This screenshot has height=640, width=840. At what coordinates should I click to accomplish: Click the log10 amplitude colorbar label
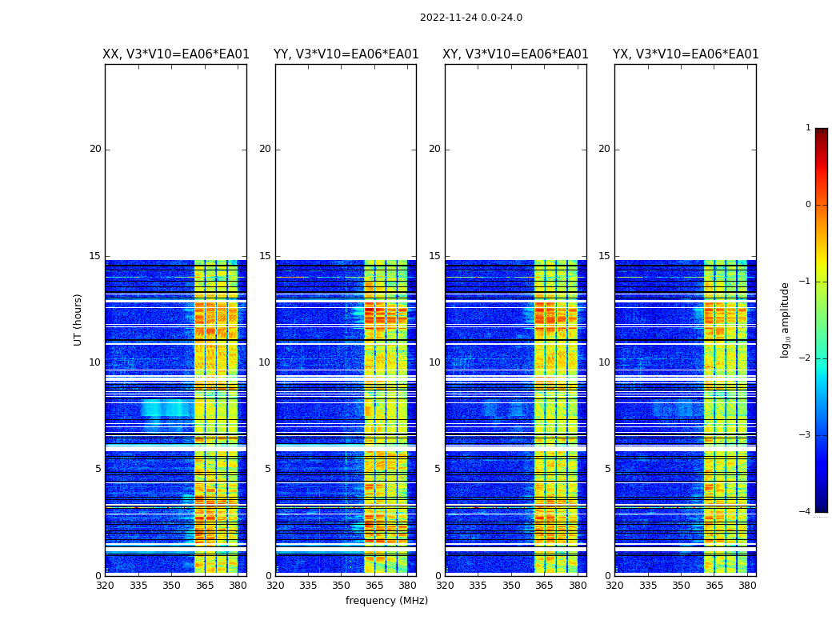pos(785,320)
